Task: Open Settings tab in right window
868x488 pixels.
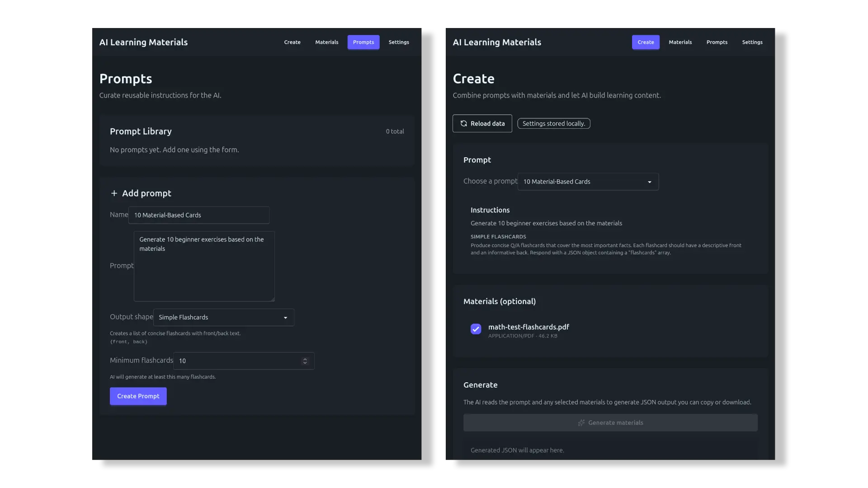Action: click(752, 42)
